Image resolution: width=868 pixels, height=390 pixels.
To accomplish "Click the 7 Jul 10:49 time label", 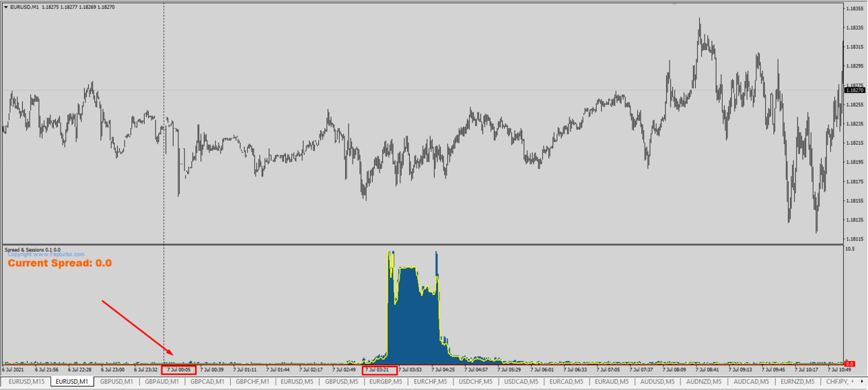I will 839,370.
